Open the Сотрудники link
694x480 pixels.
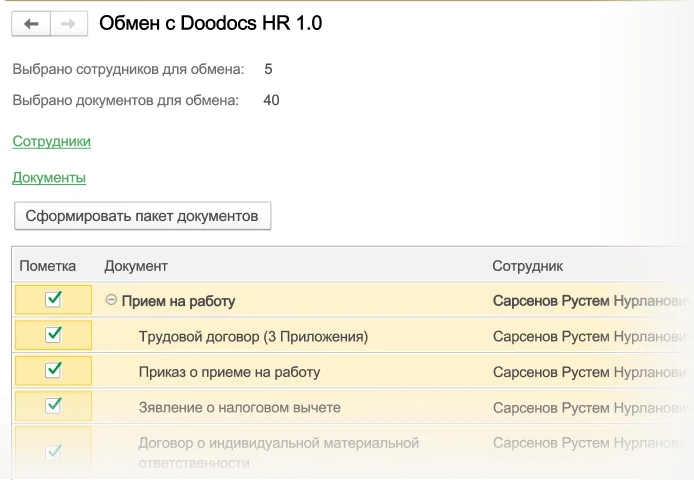click(51, 141)
